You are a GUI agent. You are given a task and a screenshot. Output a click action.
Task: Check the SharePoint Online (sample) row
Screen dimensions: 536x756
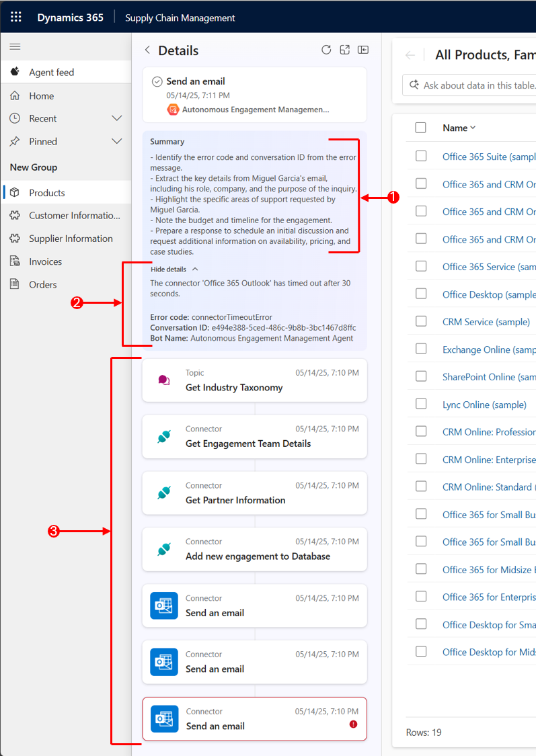tap(421, 376)
